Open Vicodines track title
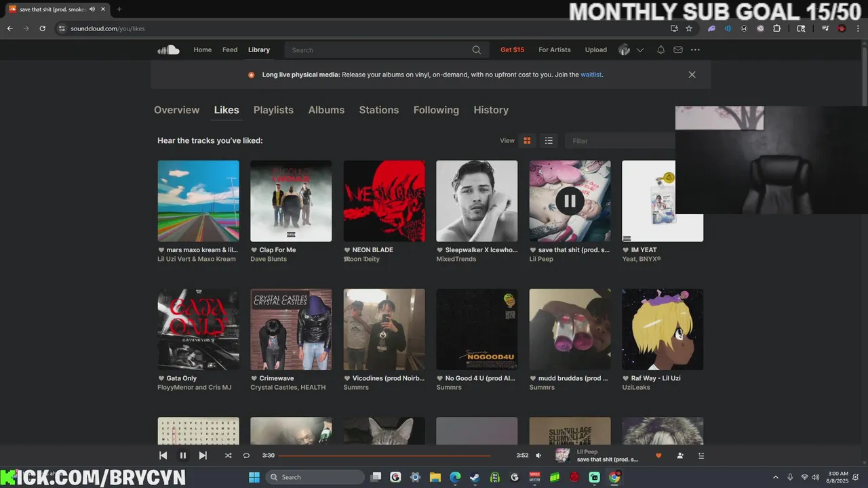Image resolution: width=868 pixels, height=488 pixels. (389, 379)
